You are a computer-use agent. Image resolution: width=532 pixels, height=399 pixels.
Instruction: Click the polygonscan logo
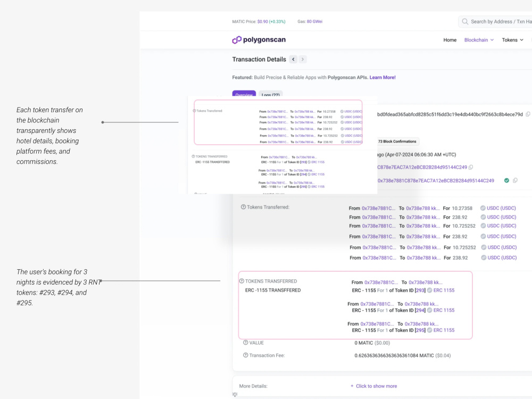pos(259,40)
